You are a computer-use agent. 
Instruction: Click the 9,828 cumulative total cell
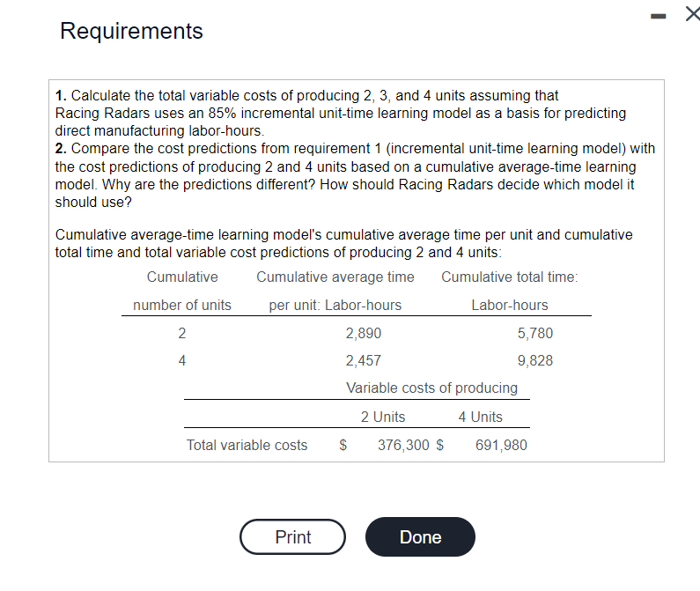[534, 360]
